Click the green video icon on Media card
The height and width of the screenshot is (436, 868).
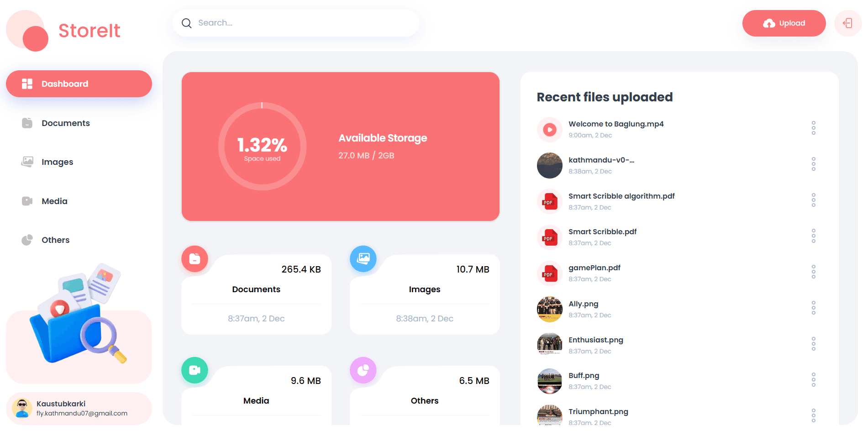coord(195,370)
